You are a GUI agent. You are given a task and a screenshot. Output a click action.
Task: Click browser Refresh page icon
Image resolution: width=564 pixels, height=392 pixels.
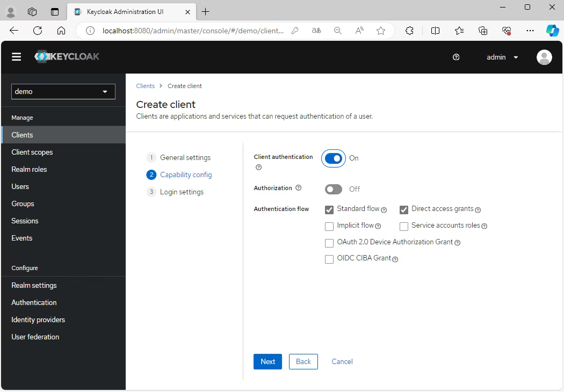38,31
